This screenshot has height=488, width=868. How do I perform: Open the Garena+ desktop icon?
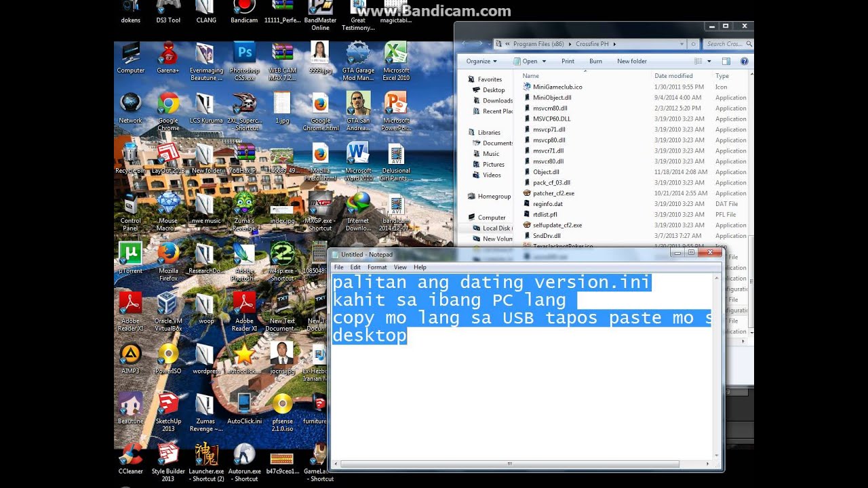pyautogui.click(x=168, y=58)
